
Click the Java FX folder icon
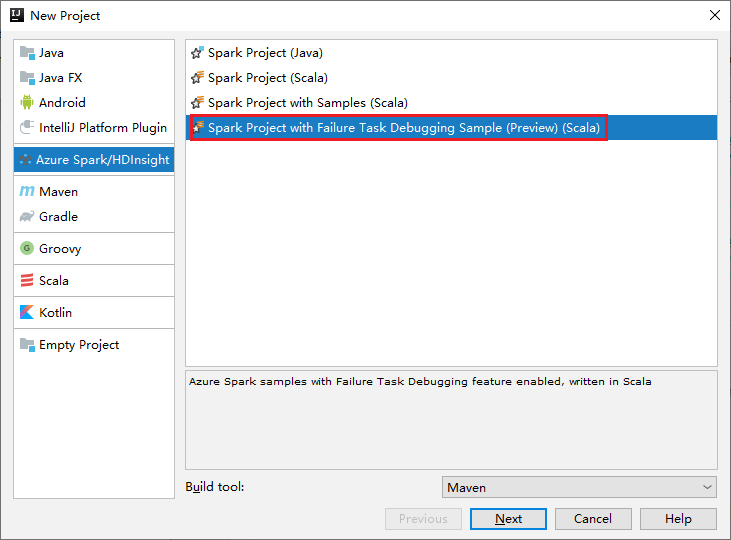coord(27,77)
